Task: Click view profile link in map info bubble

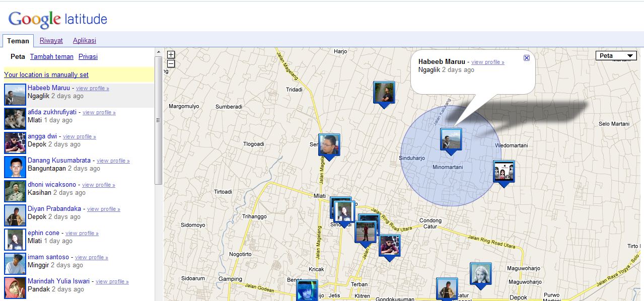Action: click(x=488, y=62)
